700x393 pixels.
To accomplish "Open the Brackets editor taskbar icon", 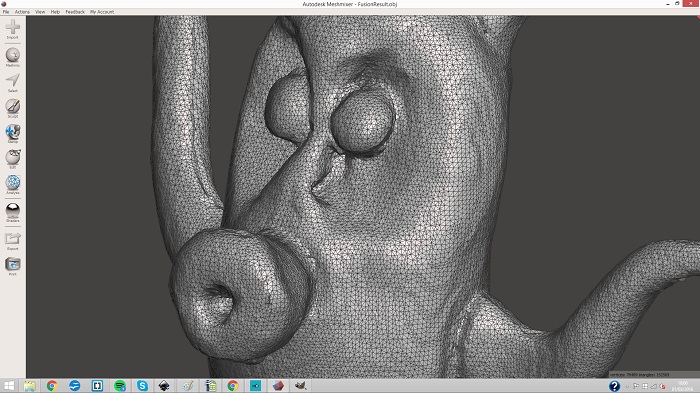I will (x=97, y=386).
